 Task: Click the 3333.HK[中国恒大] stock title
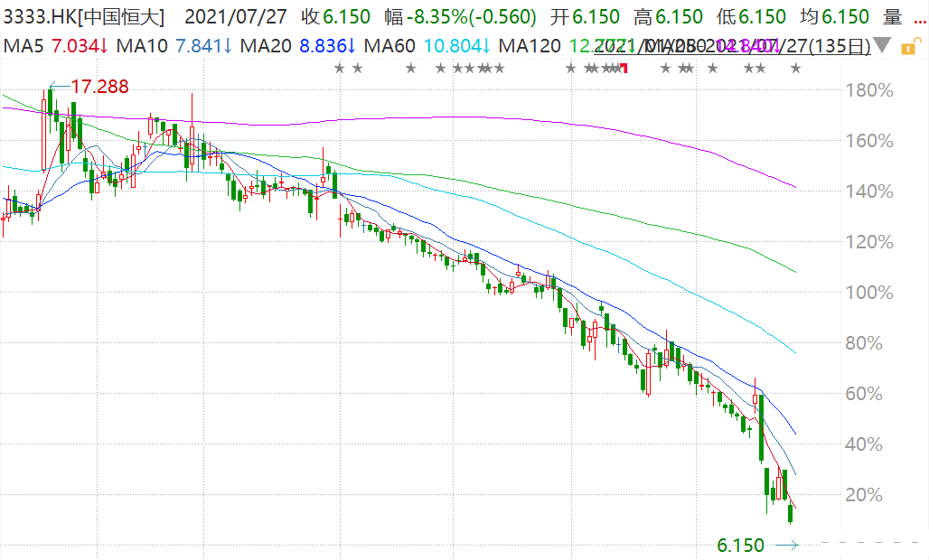point(84,17)
